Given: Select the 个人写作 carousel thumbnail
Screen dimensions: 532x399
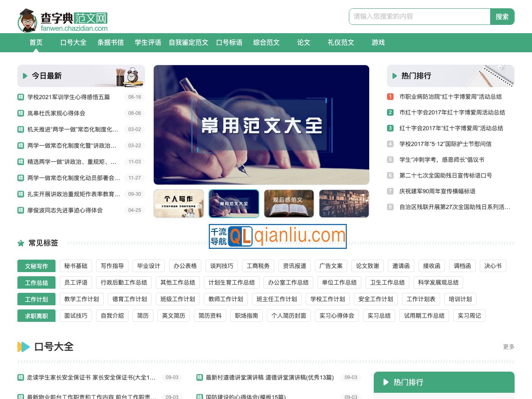Looking at the screenshot, I should (179, 203).
